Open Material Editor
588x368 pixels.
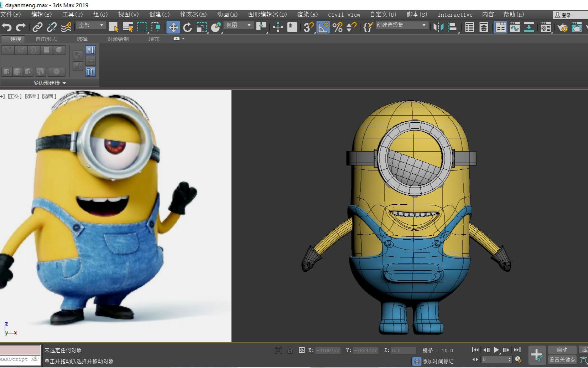[x=546, y=27]
